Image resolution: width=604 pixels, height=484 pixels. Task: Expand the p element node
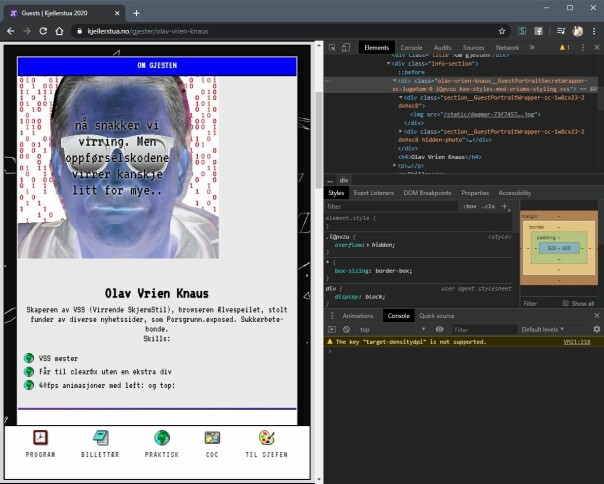coord(394,165)
